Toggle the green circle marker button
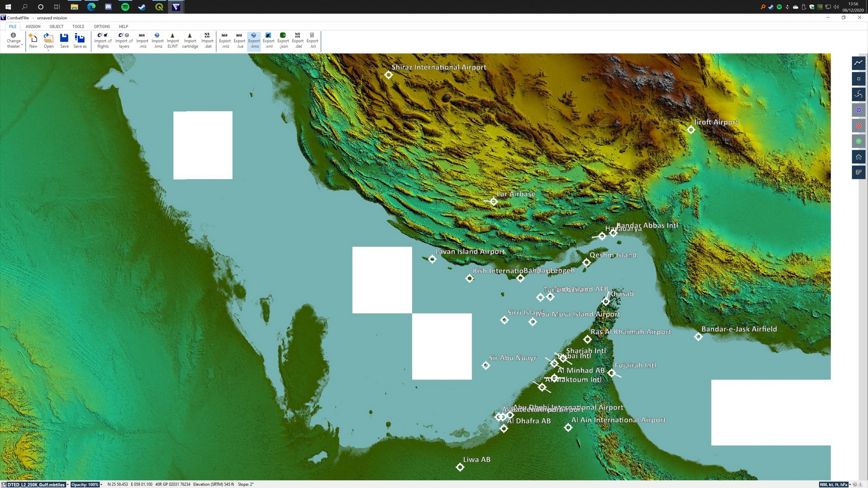Image resolution: width=868 pixels, height=488 pixels. (x=859, y=141)
